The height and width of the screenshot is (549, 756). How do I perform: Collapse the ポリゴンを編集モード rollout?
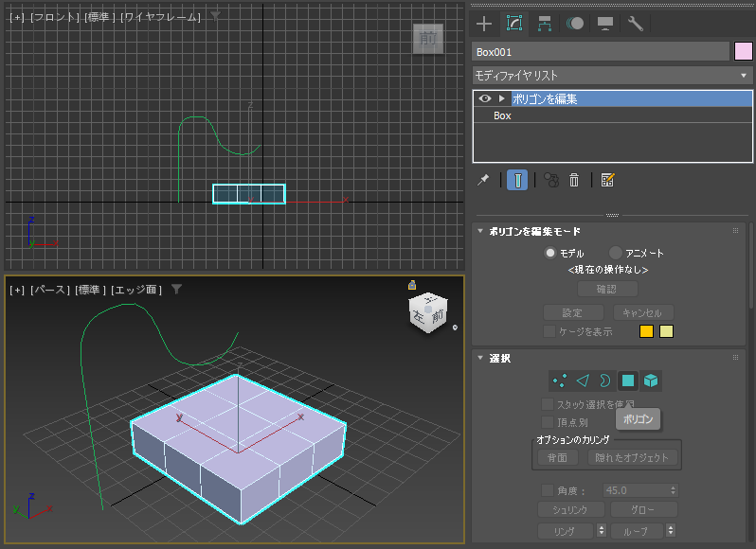(x=480, y=231)
